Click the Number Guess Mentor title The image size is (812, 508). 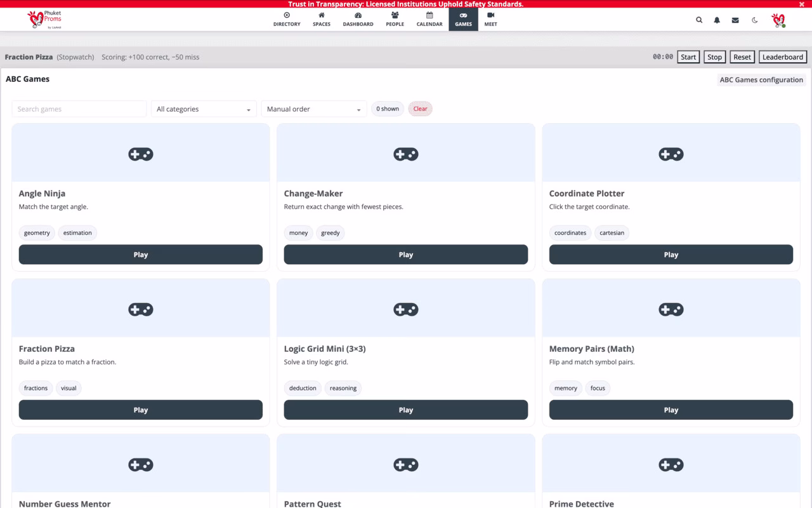coord(65,504)
